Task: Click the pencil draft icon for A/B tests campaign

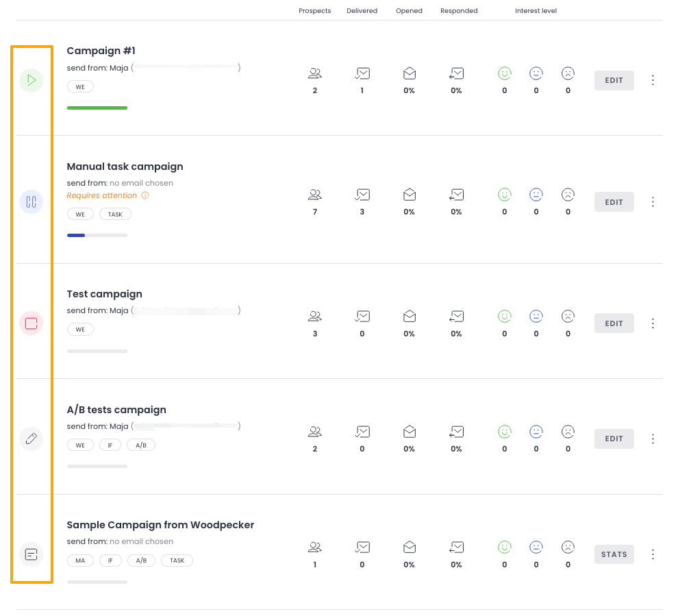Action: (x=31, y=439)
